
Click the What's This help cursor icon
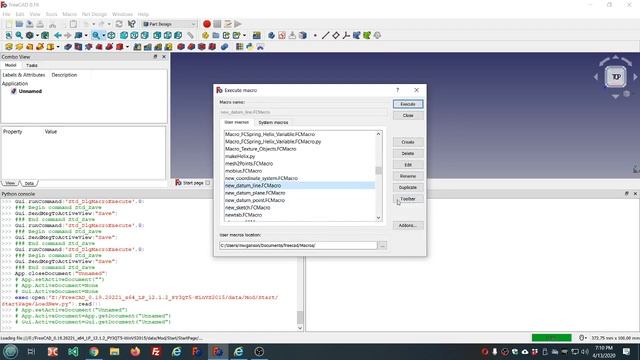click(x=131, y=24)
